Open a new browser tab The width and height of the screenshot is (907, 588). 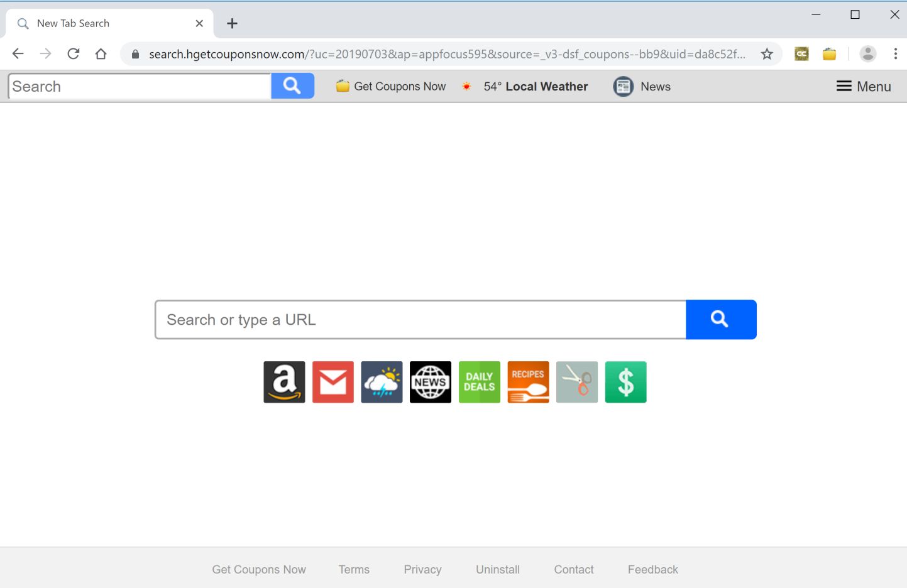232,23
